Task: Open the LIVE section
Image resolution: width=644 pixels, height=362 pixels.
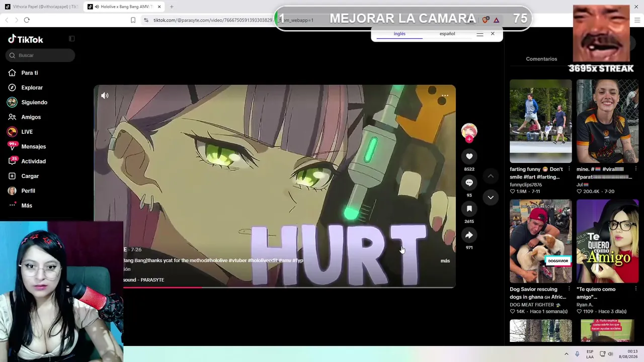Action: [x=27, y=132]
